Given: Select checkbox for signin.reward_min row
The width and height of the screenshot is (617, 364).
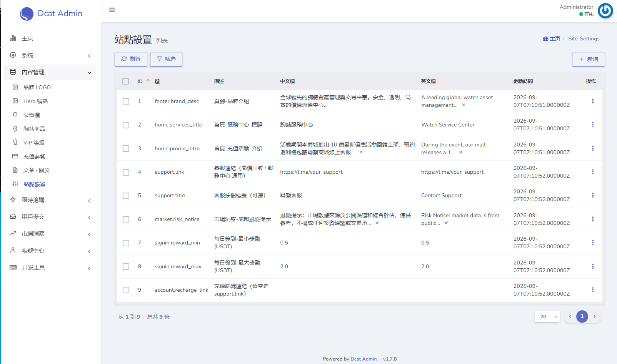Looking at the screenshot, I should (x=126, y=243).
